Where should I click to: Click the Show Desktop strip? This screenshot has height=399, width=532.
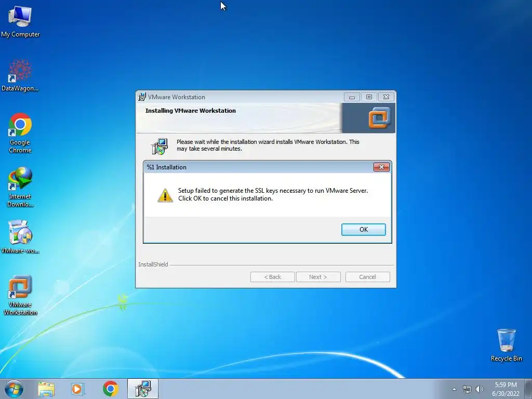click(x=528, y=389)
